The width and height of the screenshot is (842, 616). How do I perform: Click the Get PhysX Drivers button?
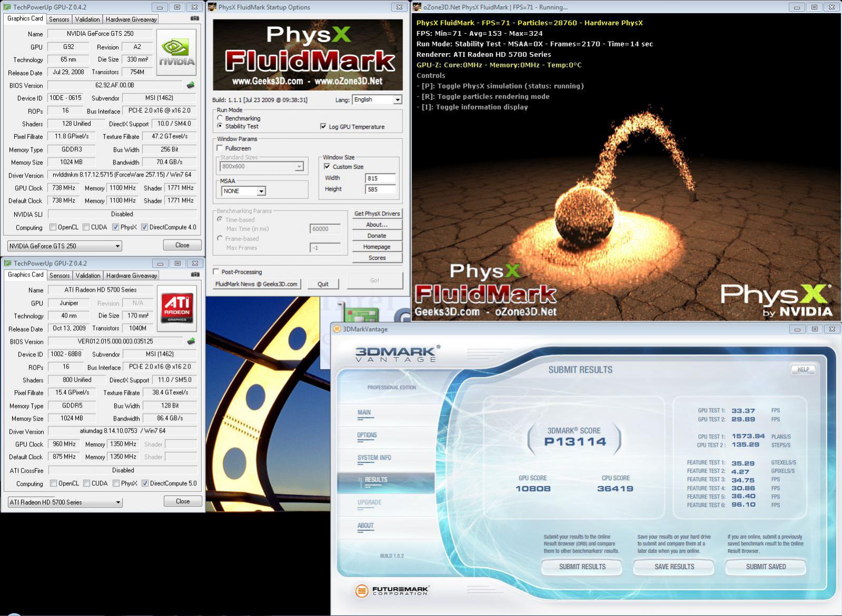click(x=377, y=214)
